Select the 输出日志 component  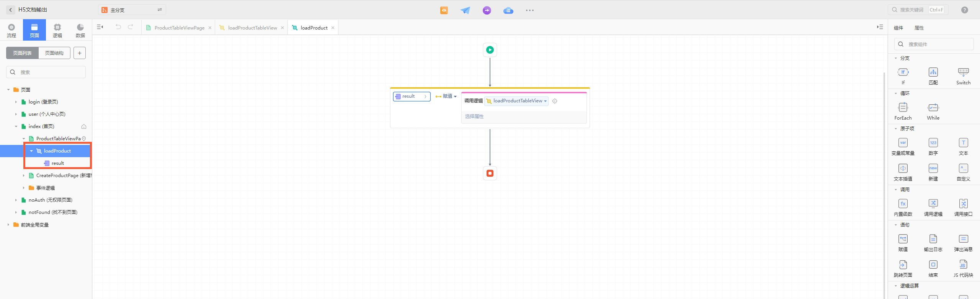[933, 243]
